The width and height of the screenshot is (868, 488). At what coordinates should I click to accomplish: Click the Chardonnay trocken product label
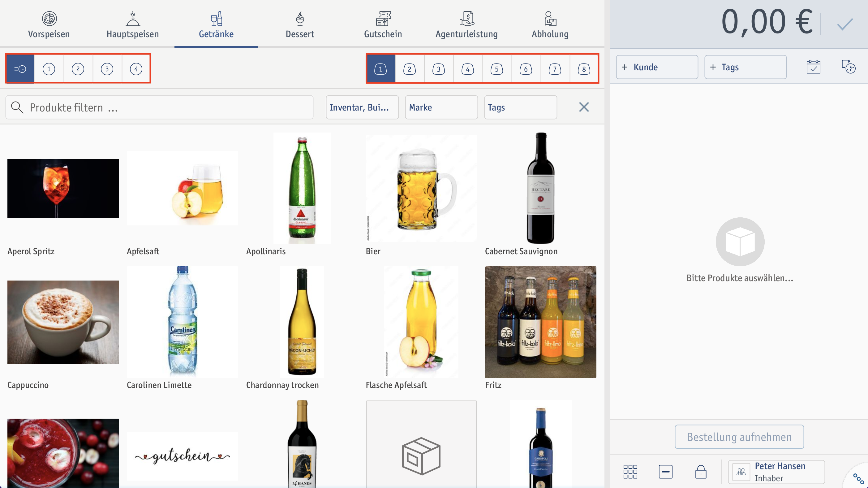point(282,385)
